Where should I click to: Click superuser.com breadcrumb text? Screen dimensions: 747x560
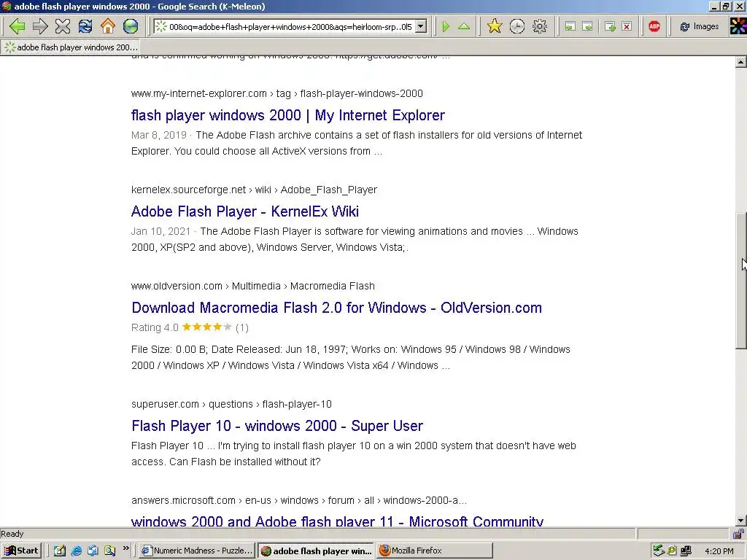coord(166,404)
